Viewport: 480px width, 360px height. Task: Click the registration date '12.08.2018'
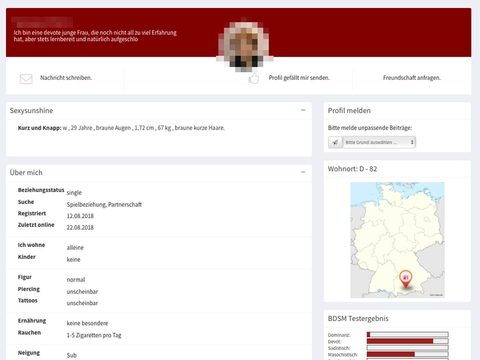80,216
